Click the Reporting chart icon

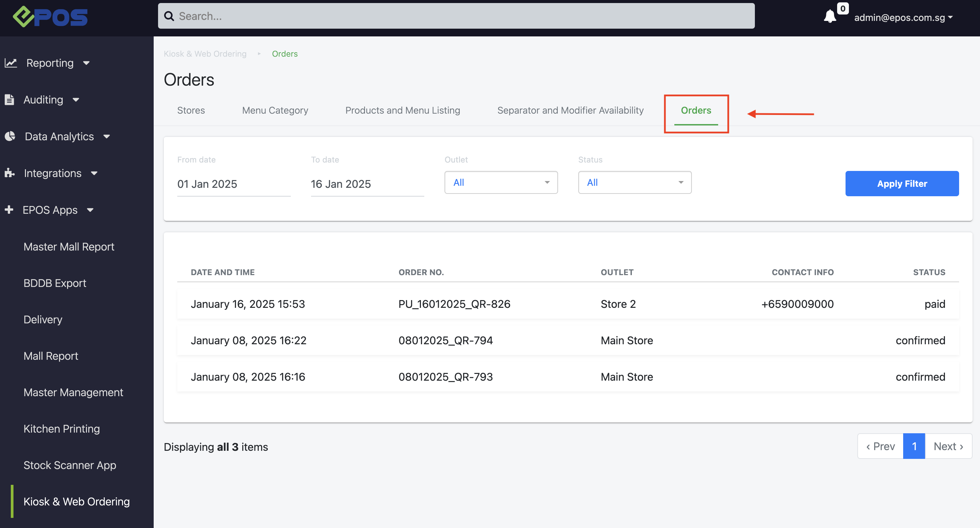pyautogui.click(x=11, y=63)
